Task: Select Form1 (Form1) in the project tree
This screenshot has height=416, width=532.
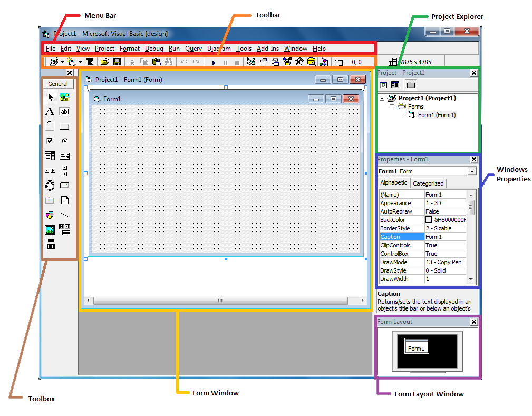Action: click(x=437, y=115)
